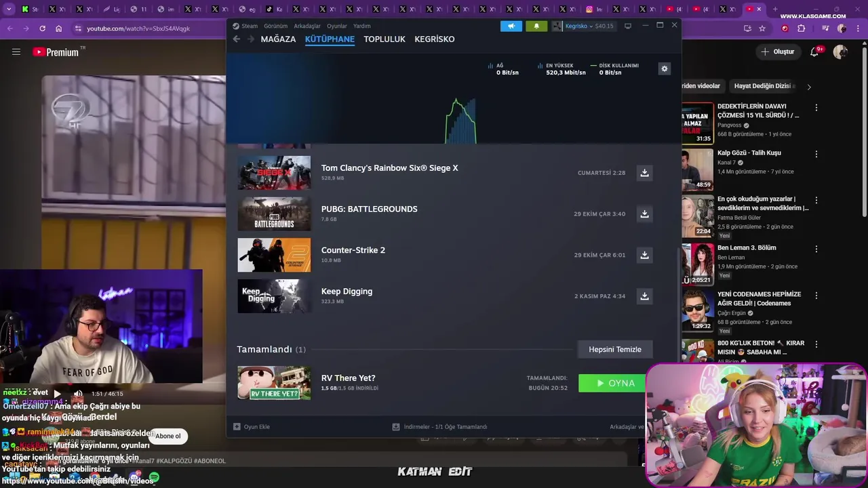Select Hayat Dediğin Dizisi chip
Image resolution: width=868 pixels, height=488 pixels.
(764, 86)
